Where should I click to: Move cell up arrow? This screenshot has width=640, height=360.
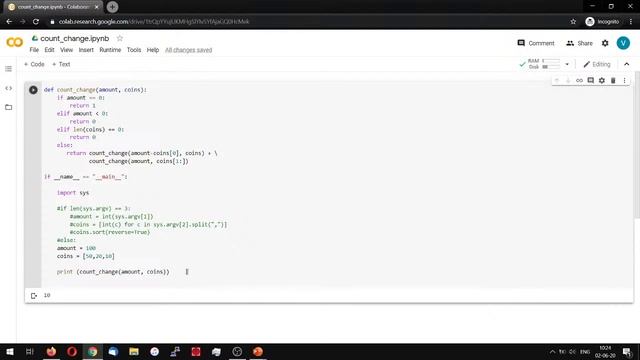(x=557, y=80)
